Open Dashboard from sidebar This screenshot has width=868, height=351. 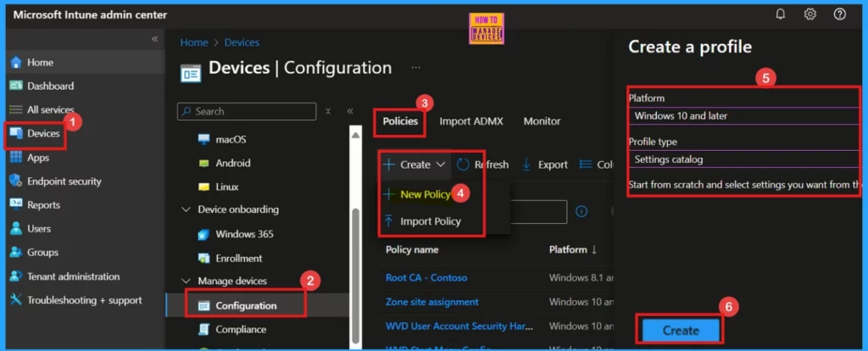pos(50,86)
